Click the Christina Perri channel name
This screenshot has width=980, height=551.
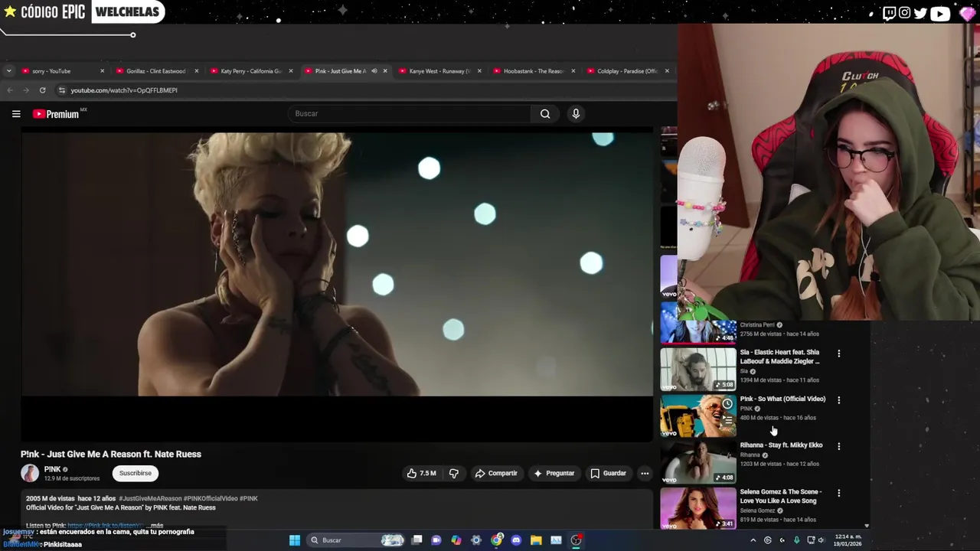pyautogui.click(x=757, y=325)
